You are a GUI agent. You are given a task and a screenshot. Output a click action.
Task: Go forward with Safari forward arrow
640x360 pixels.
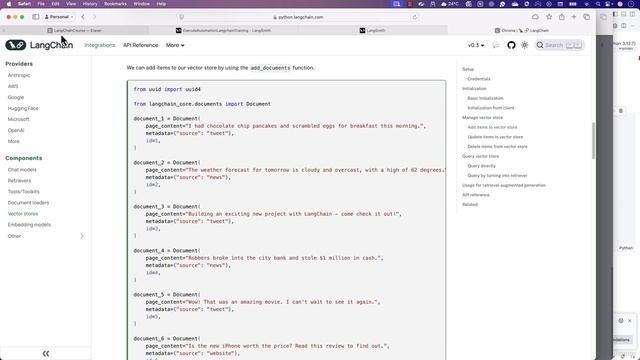point(94,17)
